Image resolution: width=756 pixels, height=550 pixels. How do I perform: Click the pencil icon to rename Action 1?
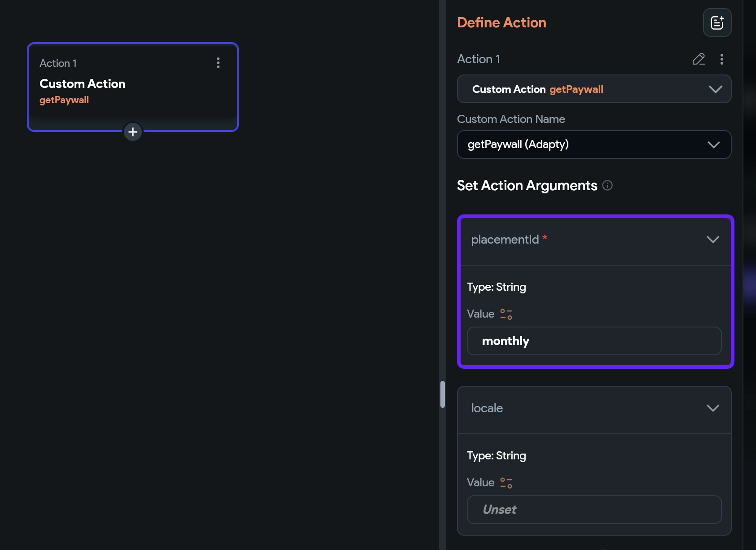(699, 59)
